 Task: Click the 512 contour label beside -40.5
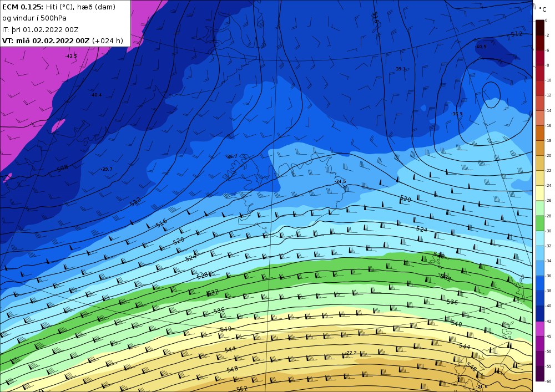[517, 34]
